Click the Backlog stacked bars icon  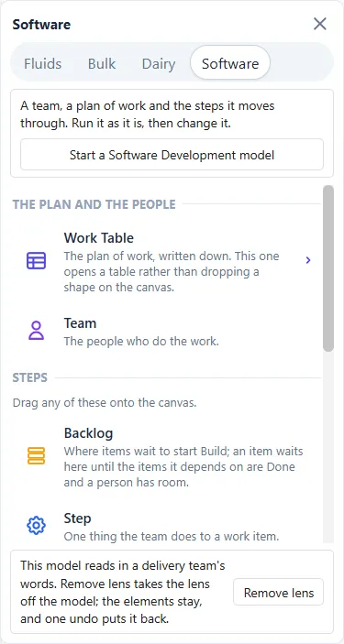pyautogui.click(x=36, y=456)
